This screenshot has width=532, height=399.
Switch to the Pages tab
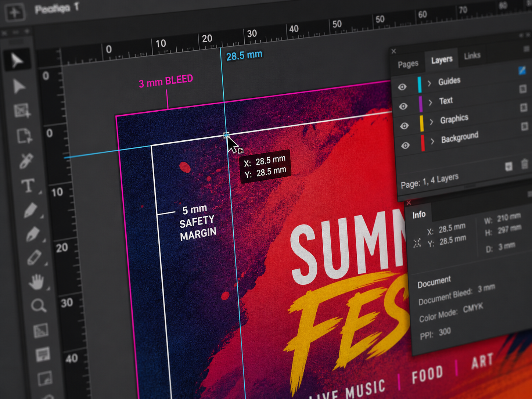408,64
